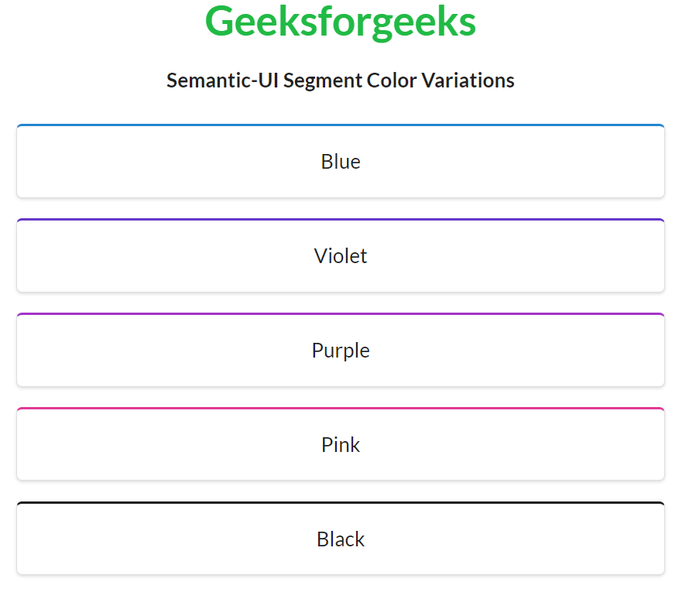Click the black top border line
This screenshot has width=679, height=616.
coord(341,503)
